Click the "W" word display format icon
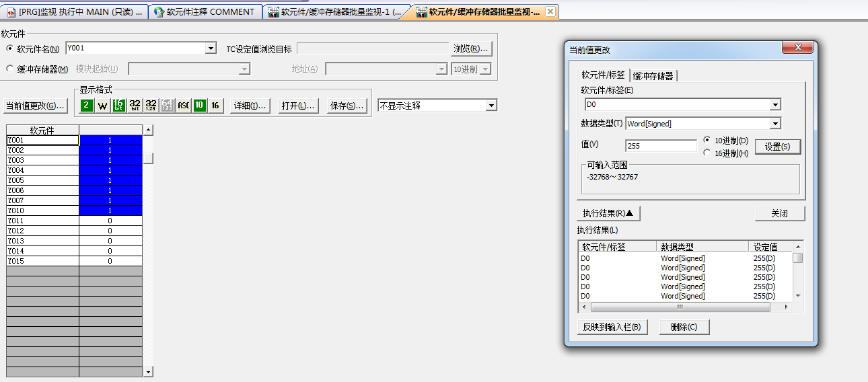Screen dimensions: 868x382 point(102,106)
